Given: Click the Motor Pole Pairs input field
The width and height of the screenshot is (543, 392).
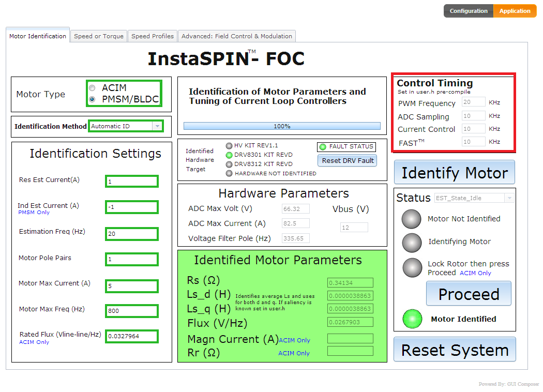Looking at the screenshot, I should (131, 260).
